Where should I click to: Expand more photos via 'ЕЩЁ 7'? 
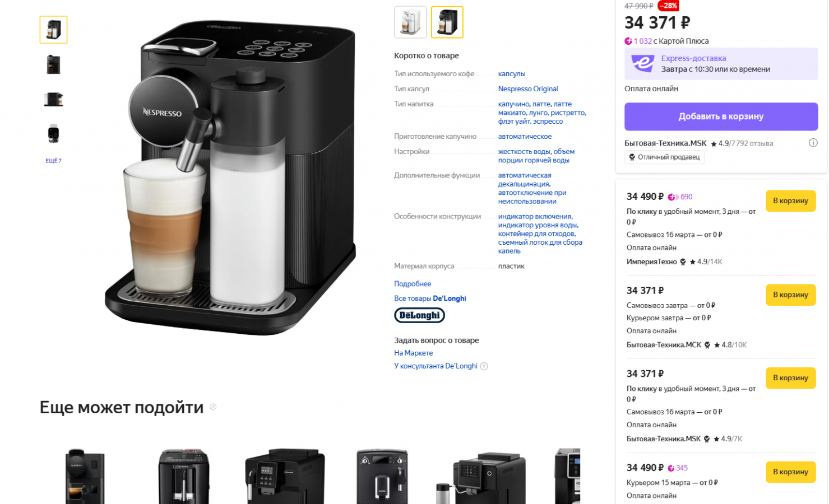pyautogui.click(x=53, y=161)
